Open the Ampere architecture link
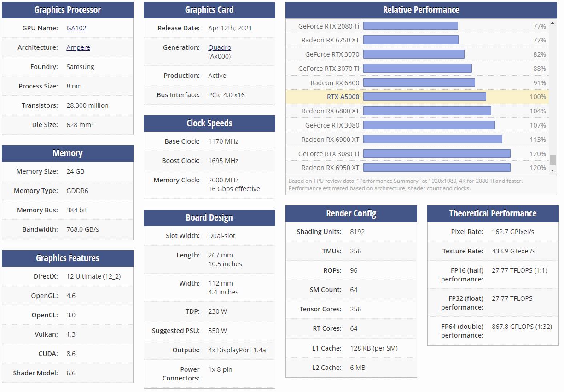This screenshot has width=564, height=392. click(x=78, y=47)
